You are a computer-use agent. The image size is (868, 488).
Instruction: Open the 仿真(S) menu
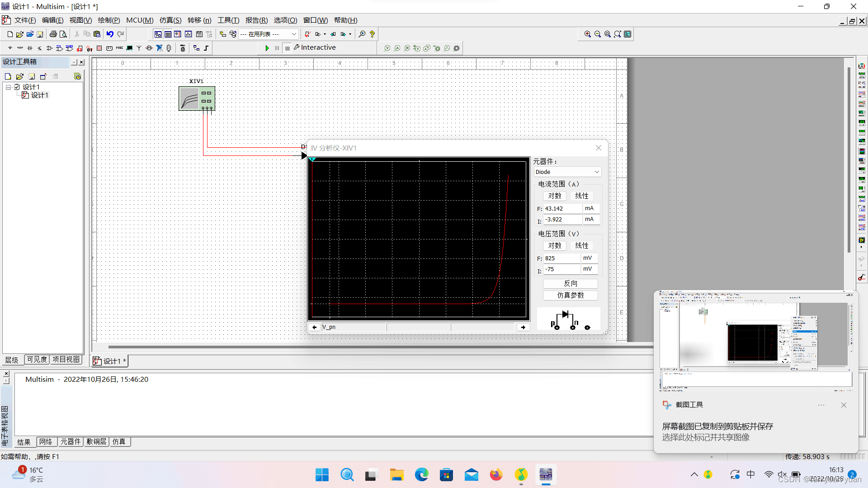[170, 20]
